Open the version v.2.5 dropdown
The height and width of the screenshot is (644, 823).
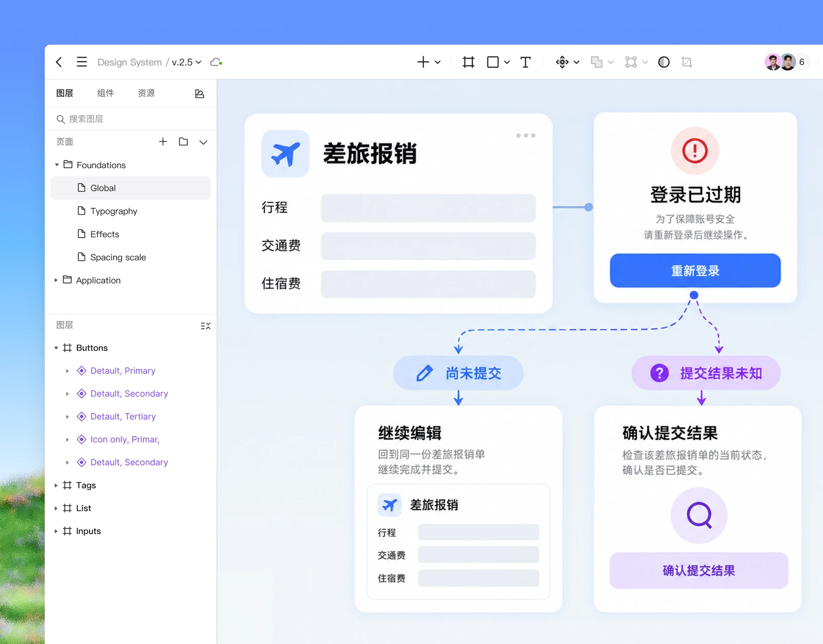pos(187,62)
